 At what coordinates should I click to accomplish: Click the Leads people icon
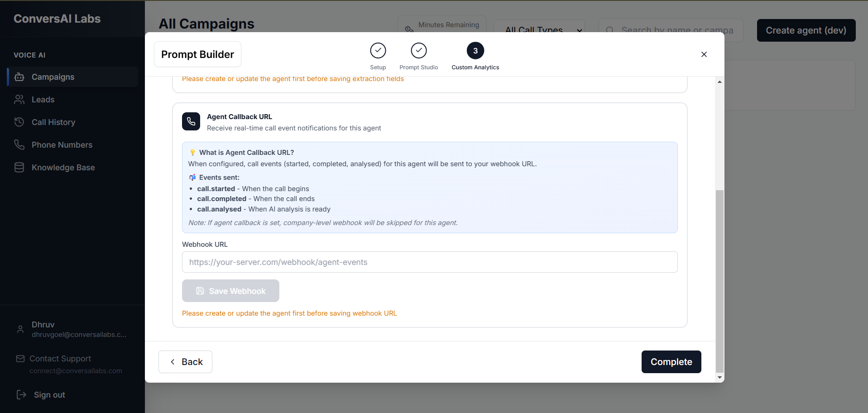[19, 100]
